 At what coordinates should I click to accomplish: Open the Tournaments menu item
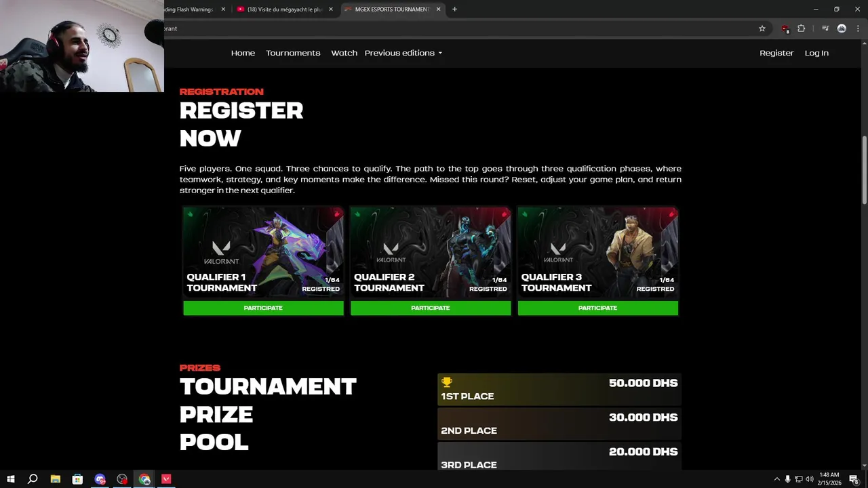(293, 53)
